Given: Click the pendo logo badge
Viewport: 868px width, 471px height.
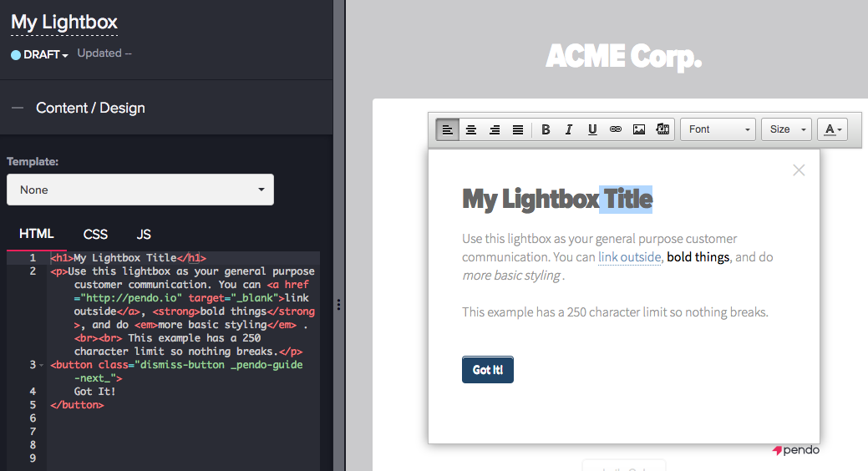Looking at the screenshot, I should point(795,450).
